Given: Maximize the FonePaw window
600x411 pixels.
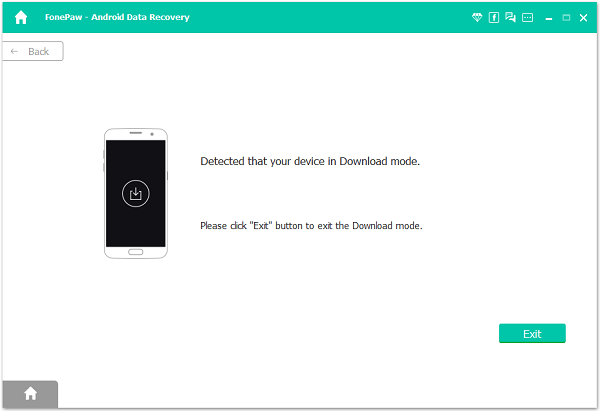Looking at the screenshot, I should coord(566,18).
